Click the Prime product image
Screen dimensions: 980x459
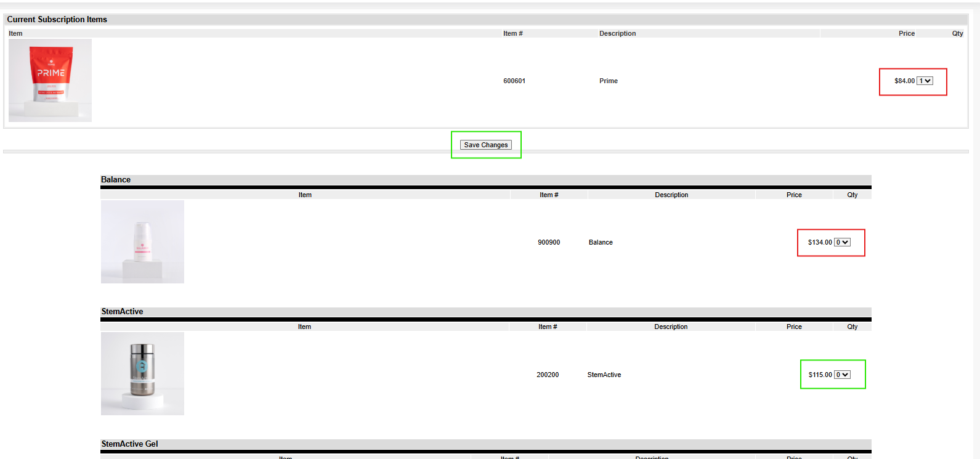pos(50,80)
